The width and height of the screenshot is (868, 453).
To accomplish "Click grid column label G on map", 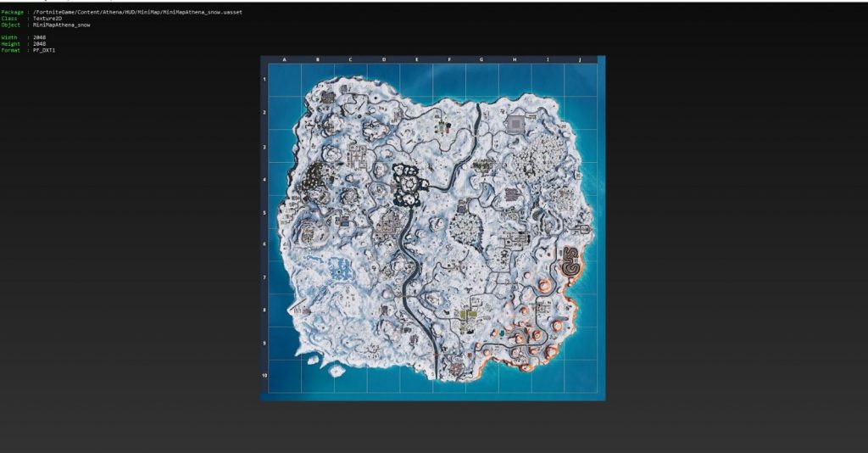I will (481, 60).
